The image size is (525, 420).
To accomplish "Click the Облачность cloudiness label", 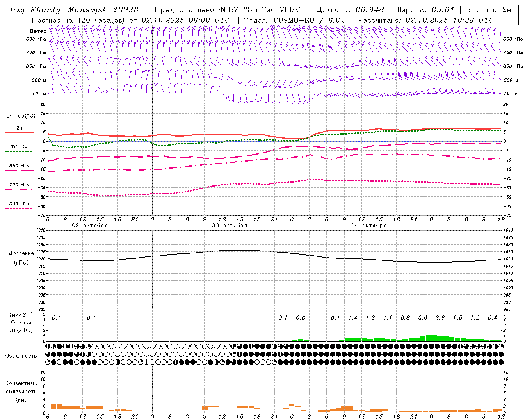I will [x=21, y=356].
